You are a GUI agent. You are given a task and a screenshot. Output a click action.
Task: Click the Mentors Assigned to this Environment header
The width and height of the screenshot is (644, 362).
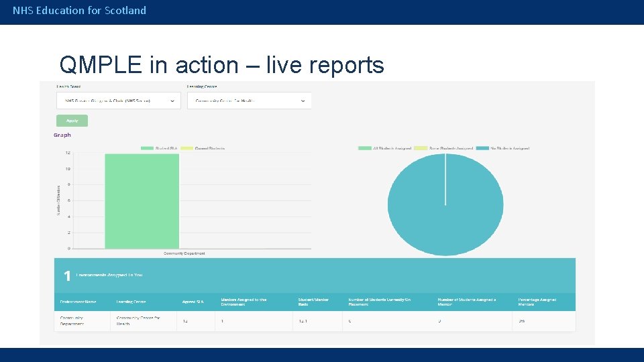(x=244, y=302)
